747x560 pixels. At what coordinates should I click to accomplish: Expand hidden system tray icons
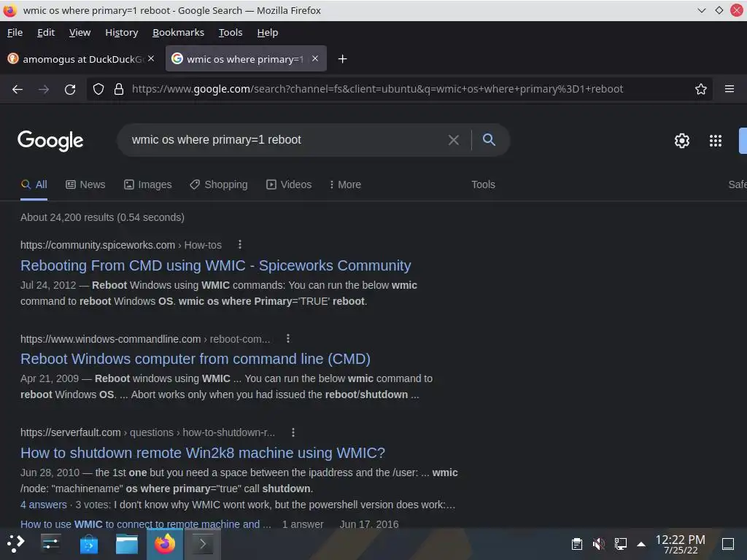641,544
